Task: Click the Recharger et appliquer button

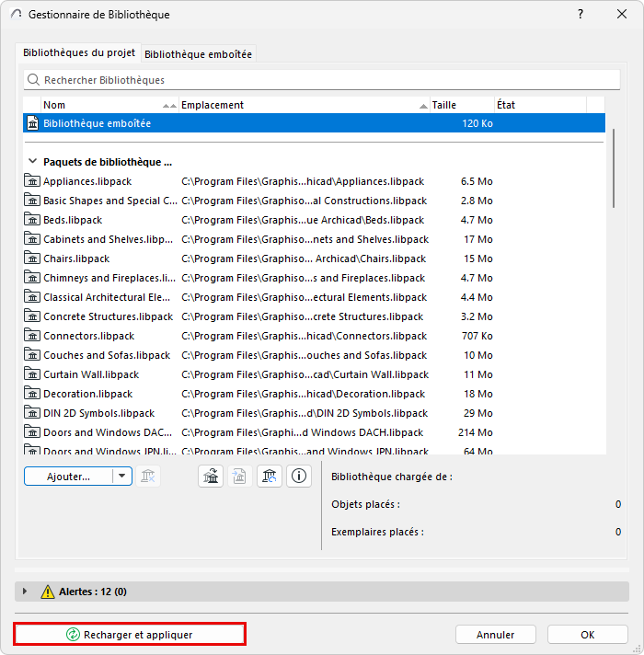Action: click(130, 634)
